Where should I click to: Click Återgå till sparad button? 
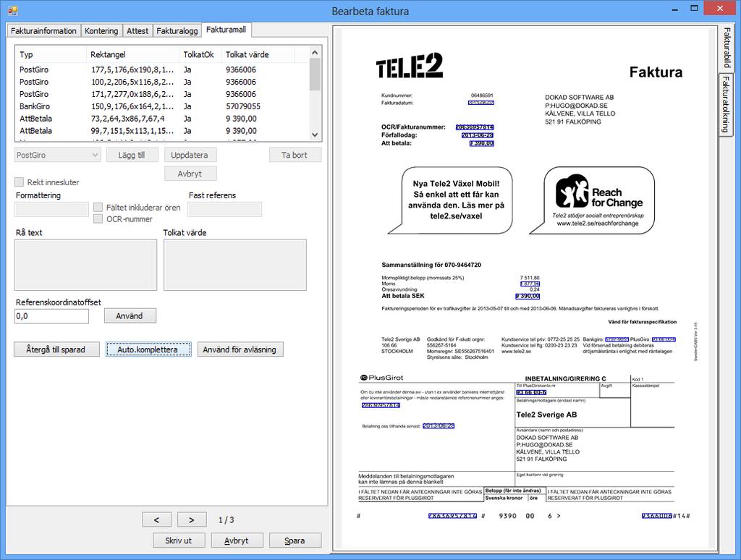click(x=56, y=349)
